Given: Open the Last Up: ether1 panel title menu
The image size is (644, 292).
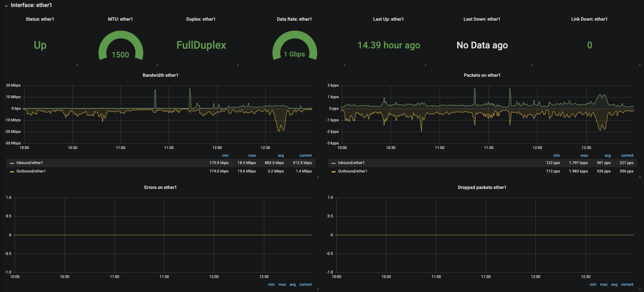Looking at the screenshot, I should tap(388, 19).
